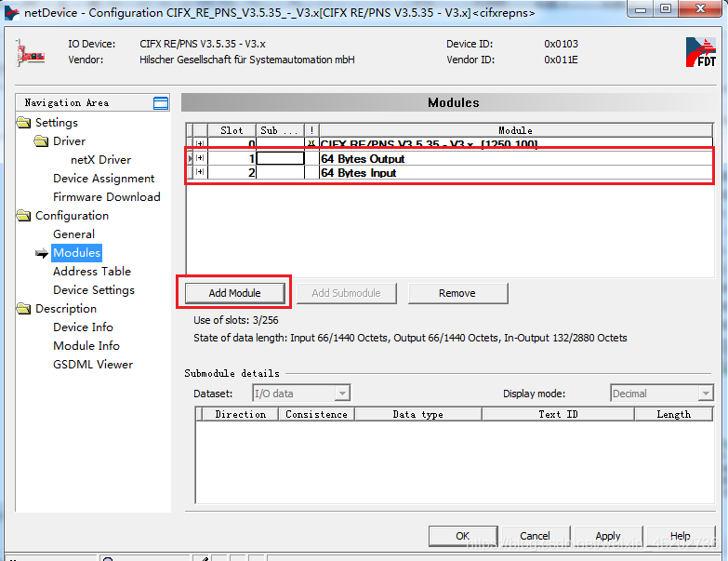
Task: Open Device Assignment page
Action: (x=103, y=179)
